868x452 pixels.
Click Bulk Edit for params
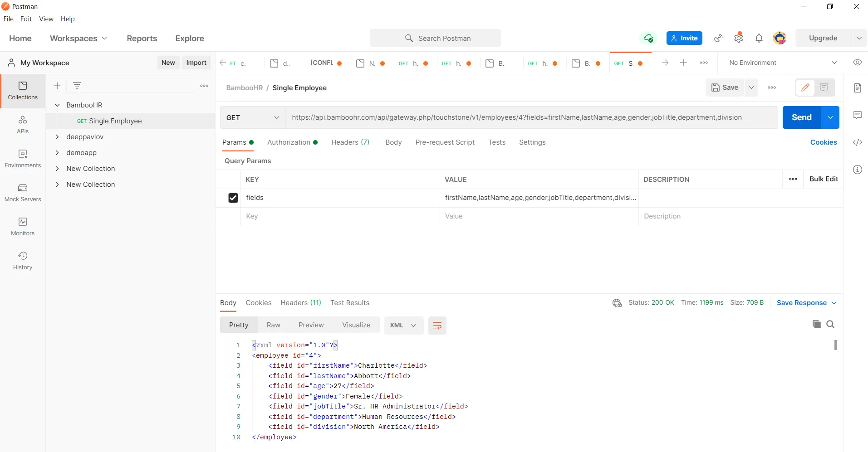(x=824, y=179)
